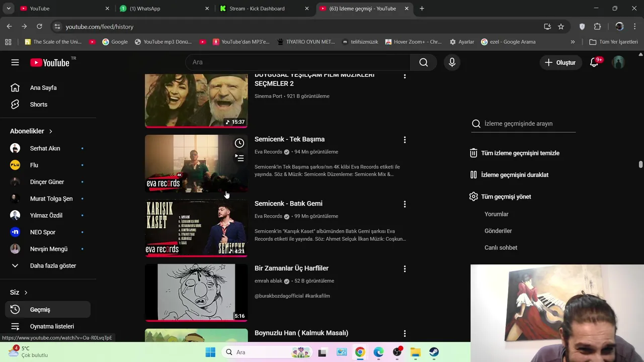Image resolution: width=644 pixels, height=362 pixels.
Task: Play the Semicenk - Batık Gemi thumbnail
Action: pyautogui.click(x=196, y=228)
